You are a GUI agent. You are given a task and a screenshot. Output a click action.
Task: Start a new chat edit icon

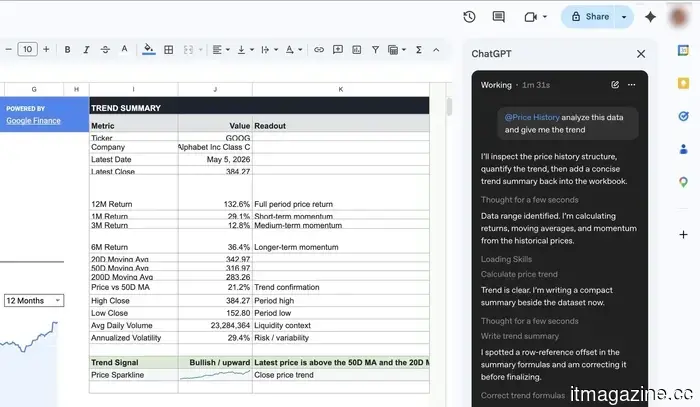pos(615,85)
